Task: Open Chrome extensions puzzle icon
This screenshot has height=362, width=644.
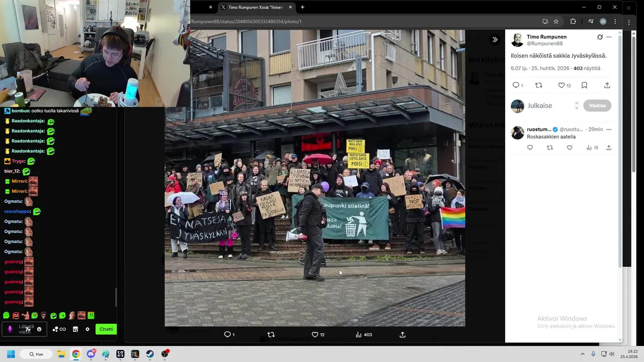Action: (x=573, y=22)
